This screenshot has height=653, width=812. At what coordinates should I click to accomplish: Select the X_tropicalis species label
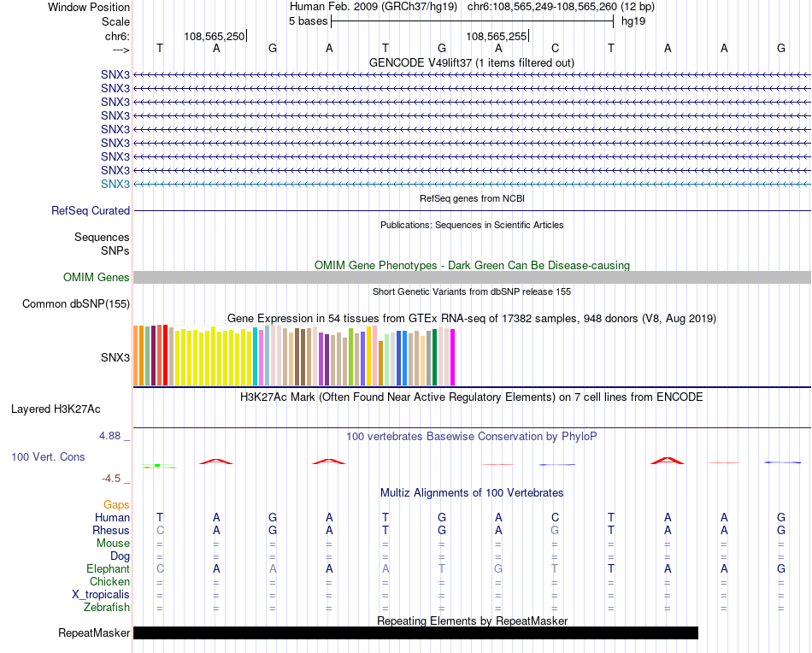tap(101, 595)
